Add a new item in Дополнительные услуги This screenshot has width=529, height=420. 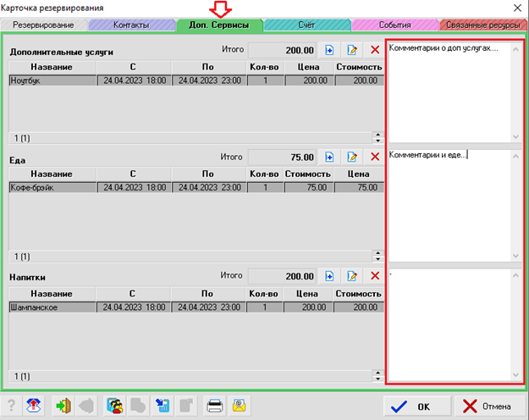[x=330, y=51]
